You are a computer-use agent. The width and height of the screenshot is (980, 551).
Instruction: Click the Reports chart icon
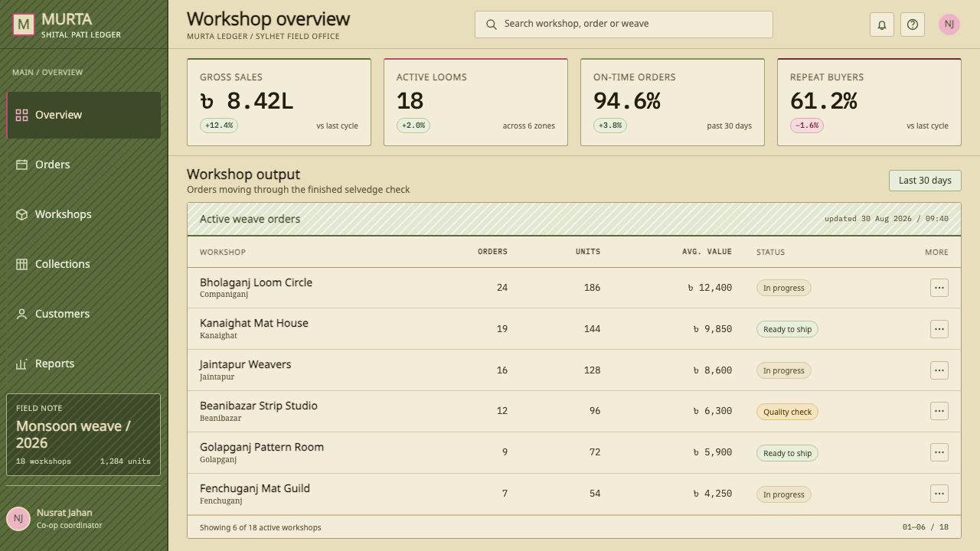pyautogui.click(x=21, y=364)
